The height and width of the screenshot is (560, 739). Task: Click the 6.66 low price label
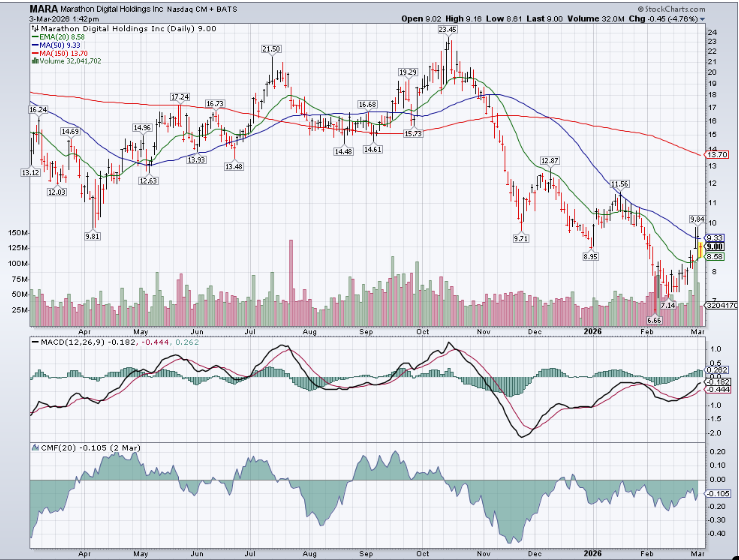point(655,319)
